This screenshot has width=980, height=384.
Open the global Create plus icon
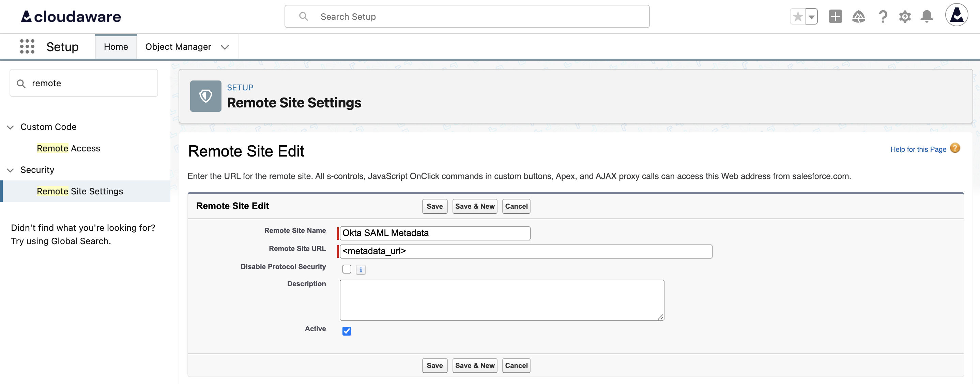pos(835,16)
